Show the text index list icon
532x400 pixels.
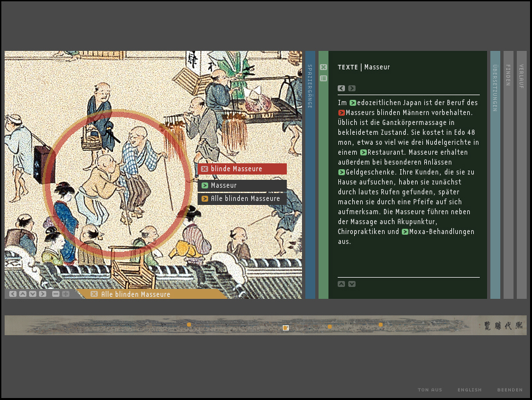[x=323, y=79]
